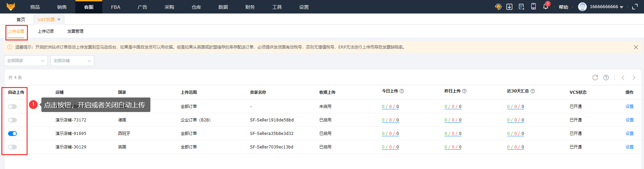Enter fullscreen with the expand icon

tap(635, 7)
